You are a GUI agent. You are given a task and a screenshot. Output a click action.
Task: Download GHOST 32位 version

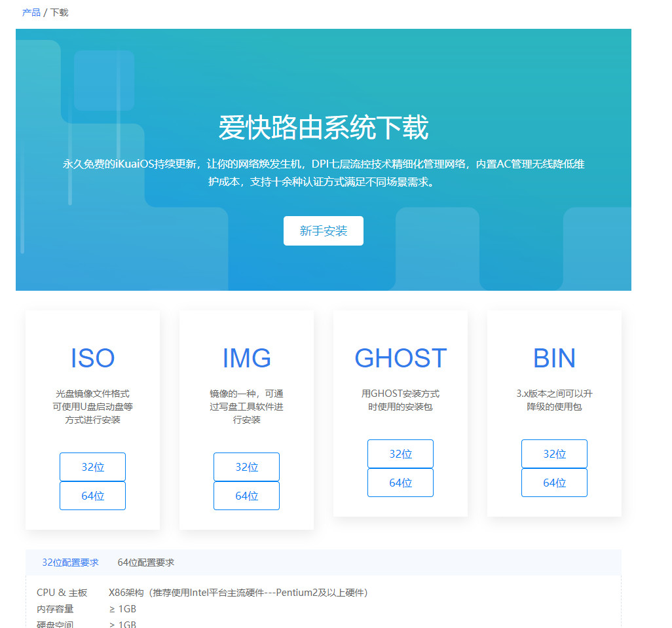click(400, 454)
